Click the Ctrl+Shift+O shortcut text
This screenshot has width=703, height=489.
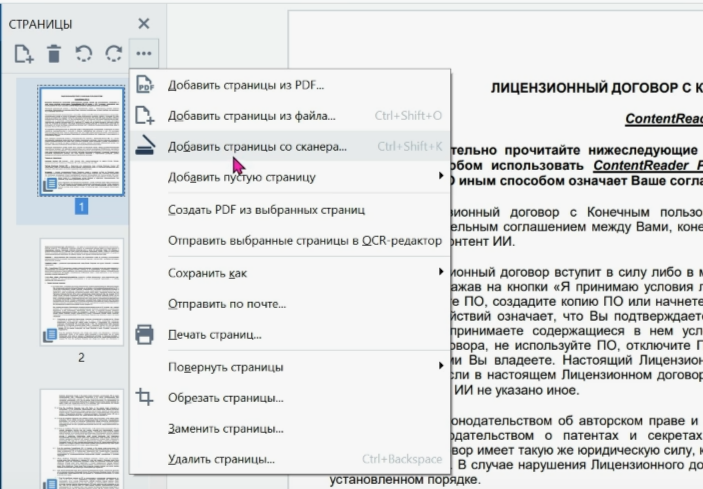[408, 116]
